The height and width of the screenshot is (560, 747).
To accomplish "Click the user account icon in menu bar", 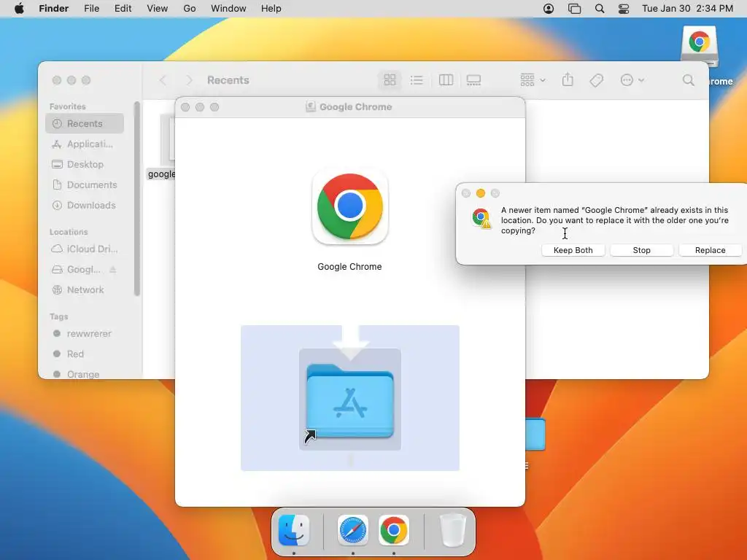I will [x=549, y=9].
